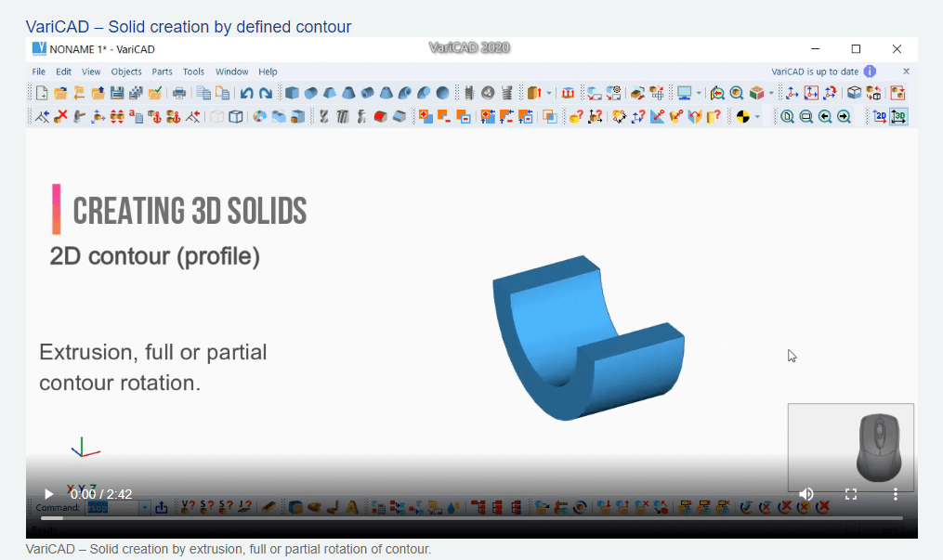Viewport: 943px width, 560px height.
Task: Open the Objects menu
Action: click(x=126, y=72)
